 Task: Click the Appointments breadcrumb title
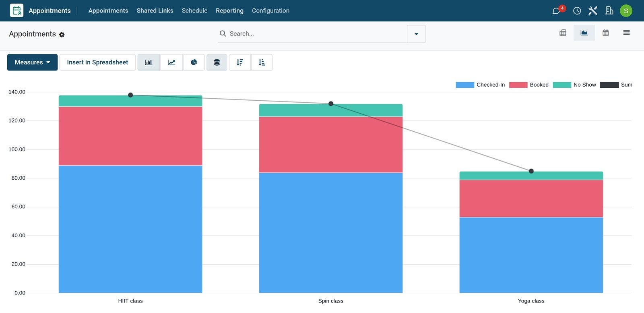click(x=33, y=34)
